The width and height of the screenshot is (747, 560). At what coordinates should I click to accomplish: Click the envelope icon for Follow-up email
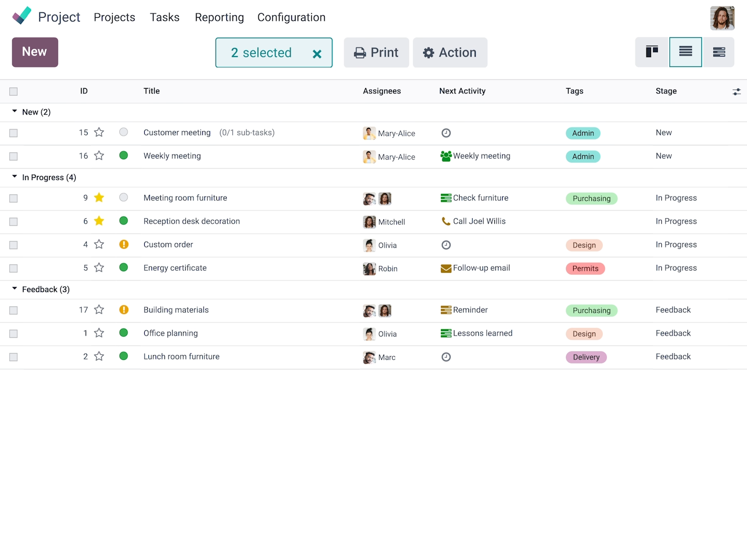coord(446,268)
